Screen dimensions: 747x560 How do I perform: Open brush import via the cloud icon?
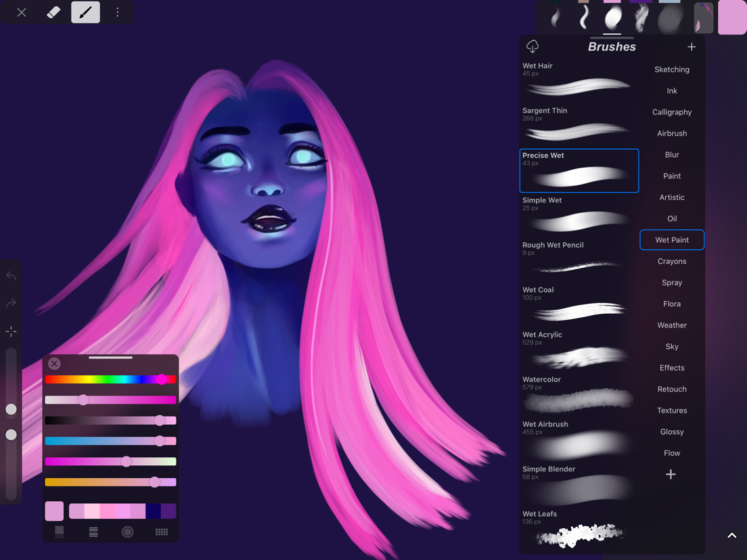(533, 47)
